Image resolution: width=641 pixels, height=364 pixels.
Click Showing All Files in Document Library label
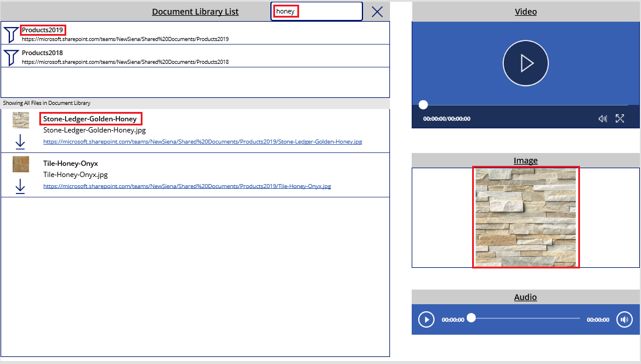coord(46,103)
